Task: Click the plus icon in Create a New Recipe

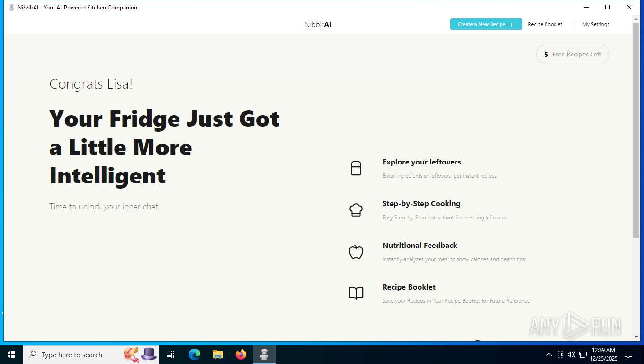Action: 512,25
